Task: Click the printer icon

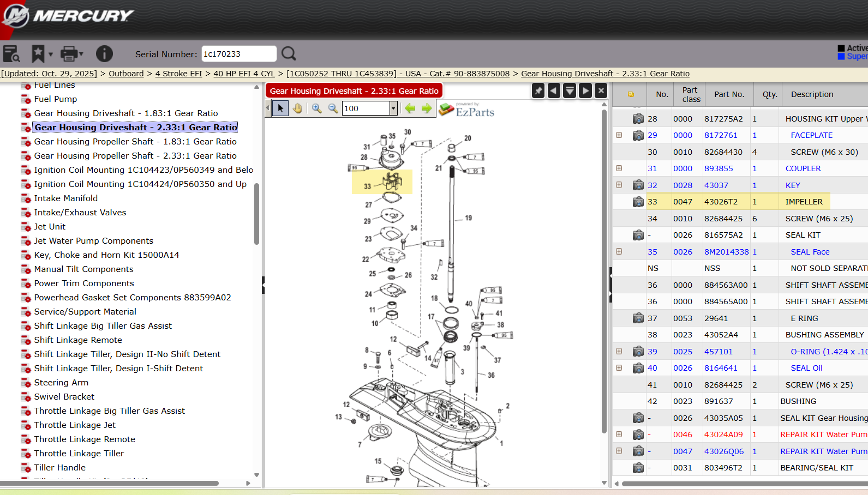Action: (x=69, y=53)
